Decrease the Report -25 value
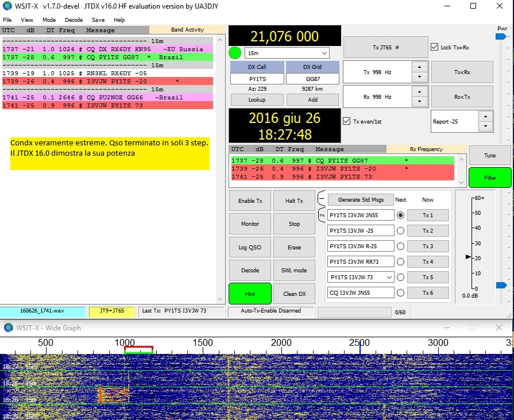Viewport: 514px width, 420px height. coord(485,126)
